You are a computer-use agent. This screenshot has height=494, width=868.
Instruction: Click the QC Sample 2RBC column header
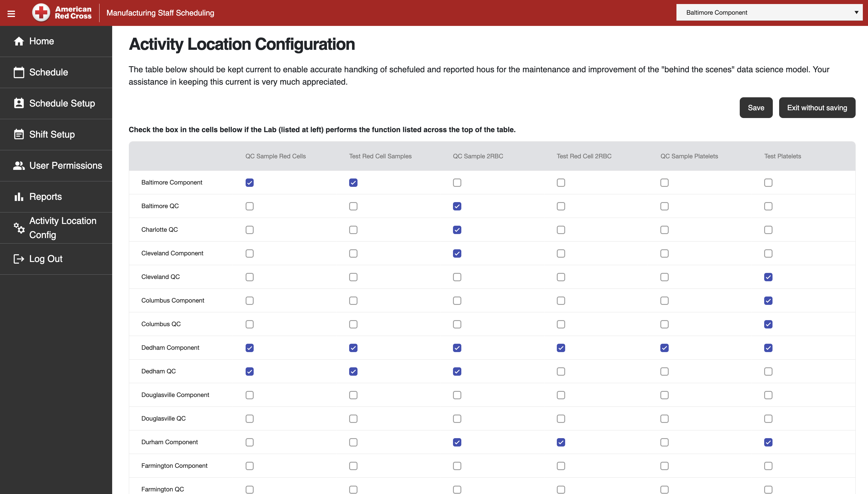click(x=478, y=156)
